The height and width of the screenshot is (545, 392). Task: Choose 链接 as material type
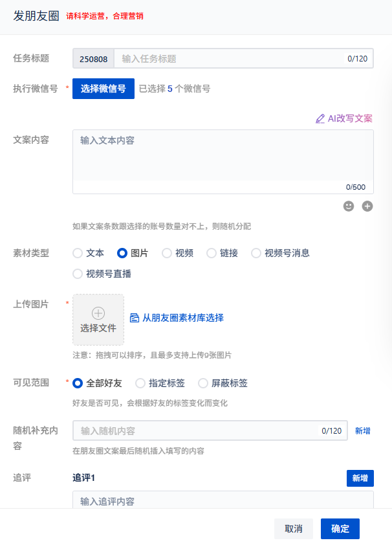(x=212, y=253)
